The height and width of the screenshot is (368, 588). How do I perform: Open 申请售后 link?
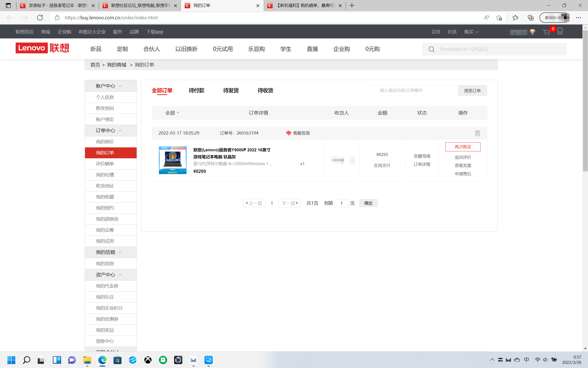click(x=463, y=174)
